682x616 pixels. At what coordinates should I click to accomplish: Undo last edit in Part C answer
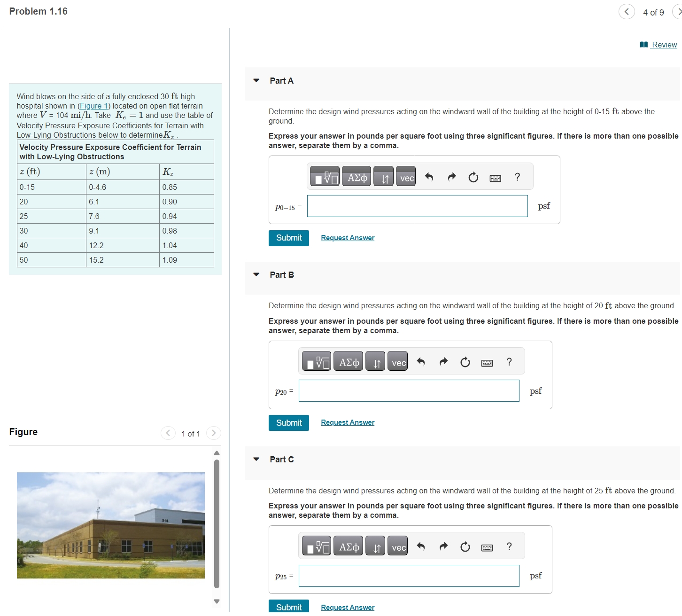[x=421, y=546]
